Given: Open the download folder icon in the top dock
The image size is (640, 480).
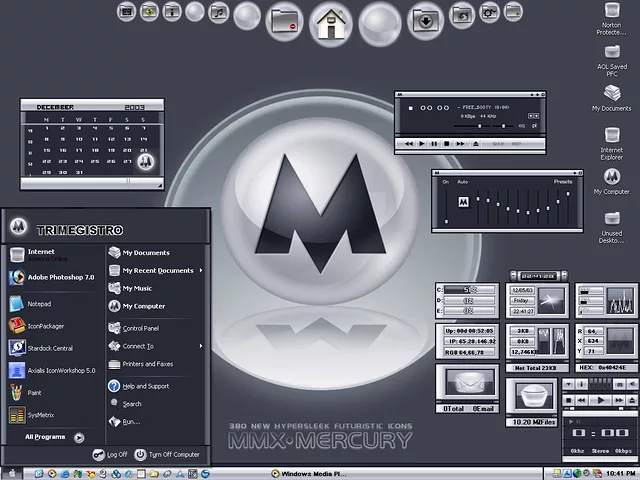Looking at the screenshot, I should [x=427, y=20].
